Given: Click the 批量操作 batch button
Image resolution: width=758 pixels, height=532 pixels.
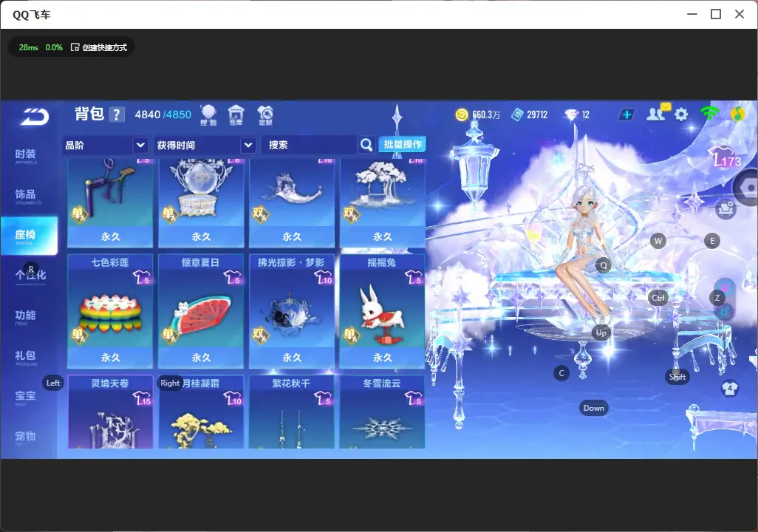Looking at the screenshot, I should [402, 144].
